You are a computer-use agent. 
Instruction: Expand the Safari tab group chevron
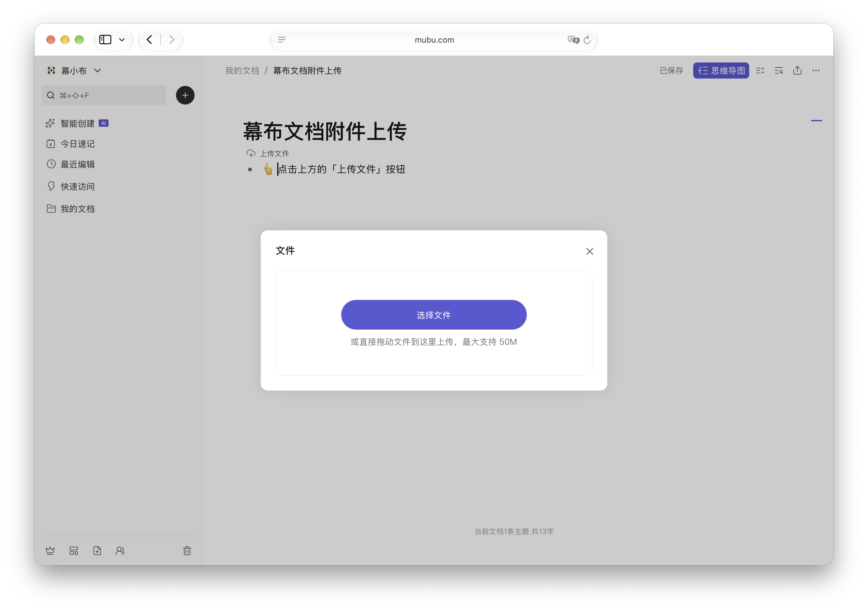[122, 40]
